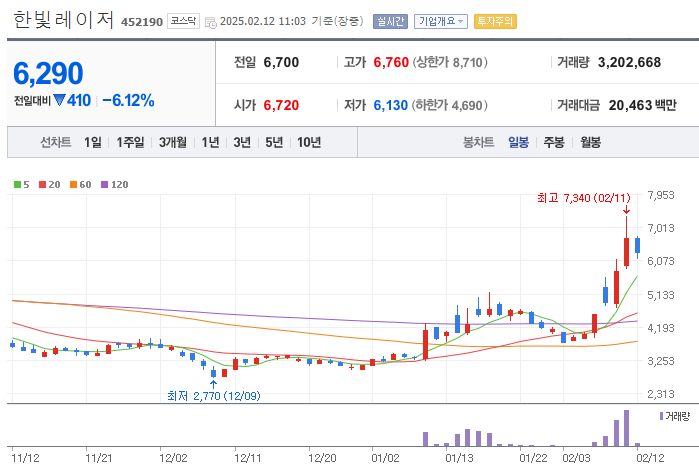This screenshot has height=469, width=699.
Task: Click the 코스닥 market label
Action: [x=183, y=21]
